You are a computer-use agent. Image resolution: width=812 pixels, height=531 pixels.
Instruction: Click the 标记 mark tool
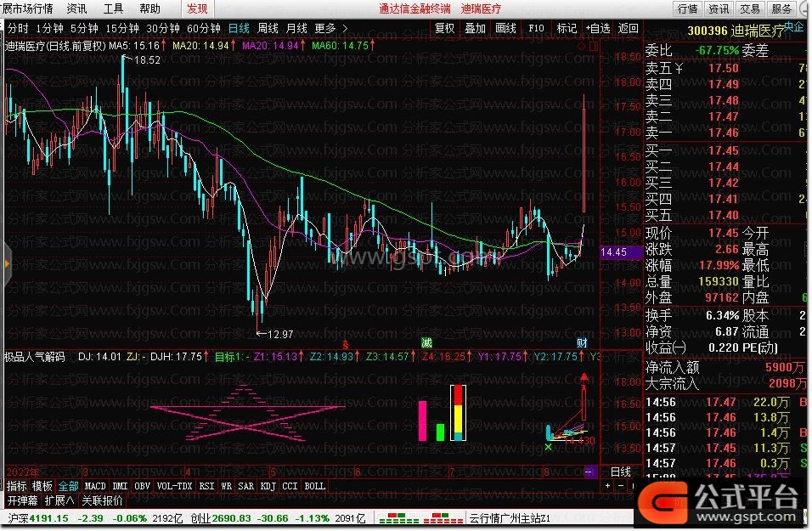point(567,28)
